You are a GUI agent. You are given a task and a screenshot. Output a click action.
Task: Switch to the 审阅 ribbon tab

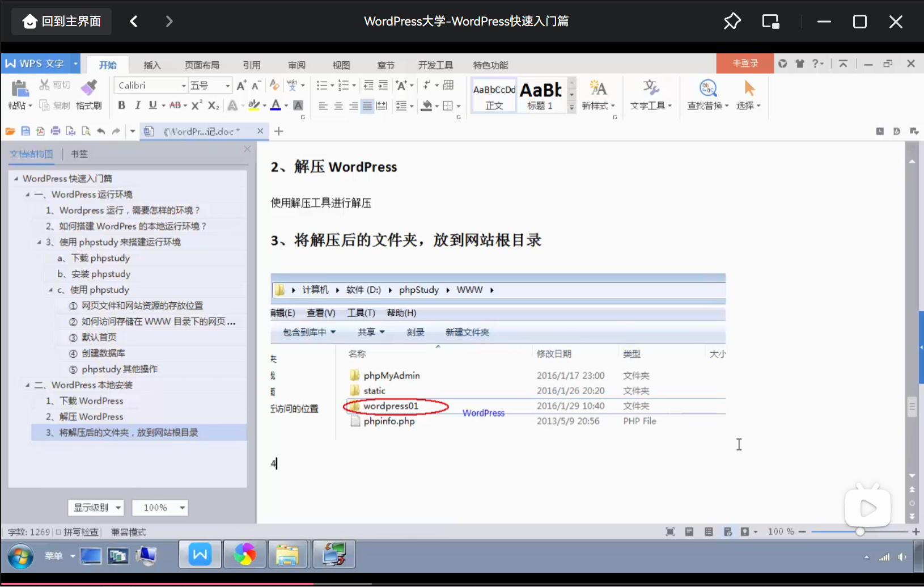pyautogui.click(x=296, y=65)
